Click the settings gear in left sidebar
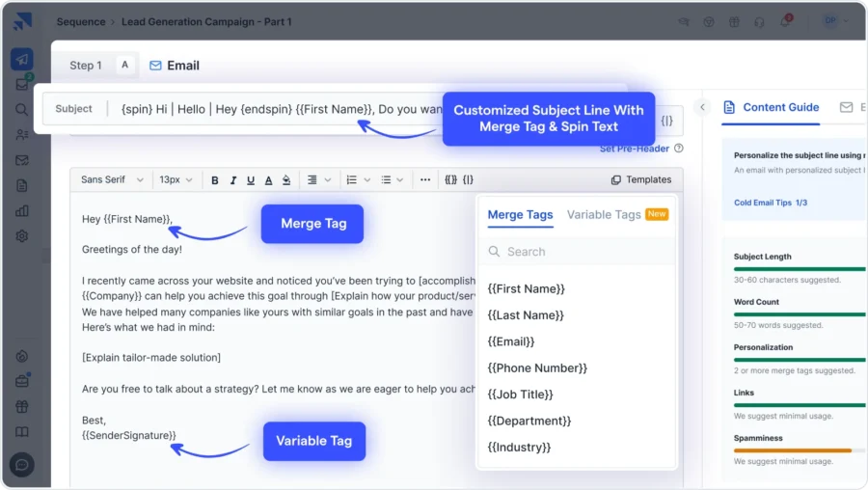 click(x=21, y=236)
